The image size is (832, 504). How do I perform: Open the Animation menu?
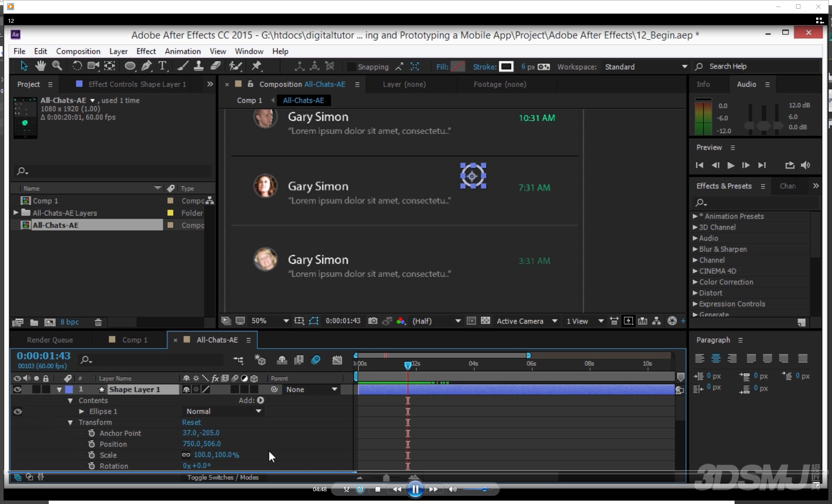pyautogui.click(x=183, y=51)
